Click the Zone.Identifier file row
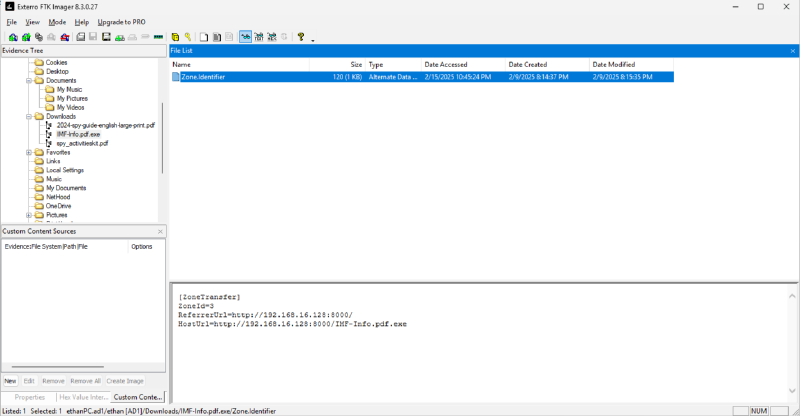Screen dimensions: 800x416 click(422, 77)
